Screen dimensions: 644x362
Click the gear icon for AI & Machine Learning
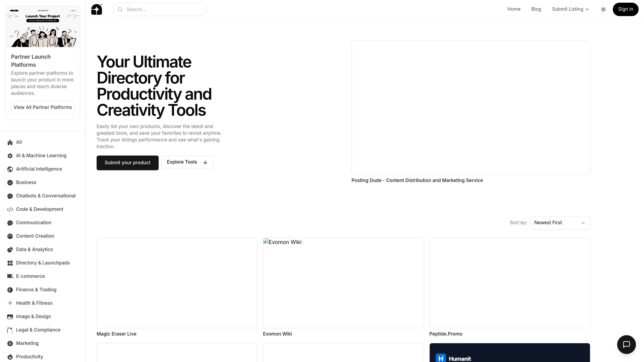(x=10, y=156)
